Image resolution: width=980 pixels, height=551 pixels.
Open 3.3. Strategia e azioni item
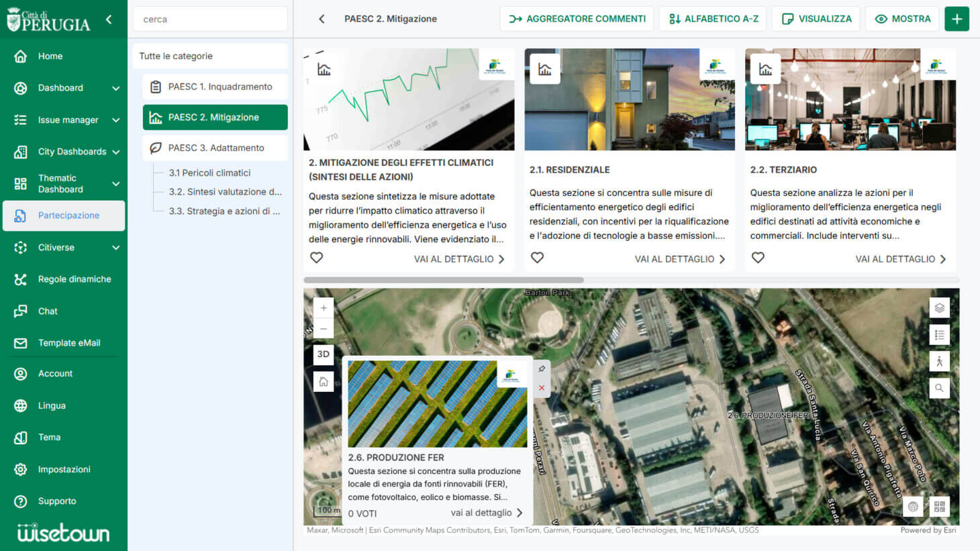tap(224, 211)
